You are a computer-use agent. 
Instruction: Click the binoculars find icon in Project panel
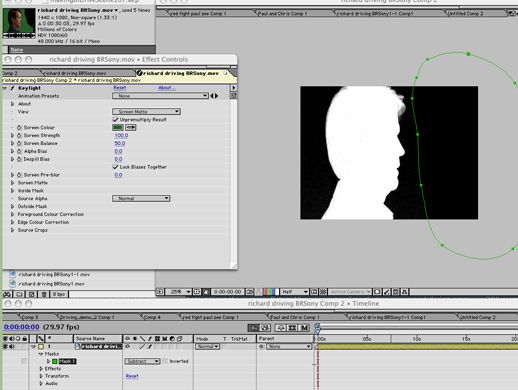tap(7, 294)
